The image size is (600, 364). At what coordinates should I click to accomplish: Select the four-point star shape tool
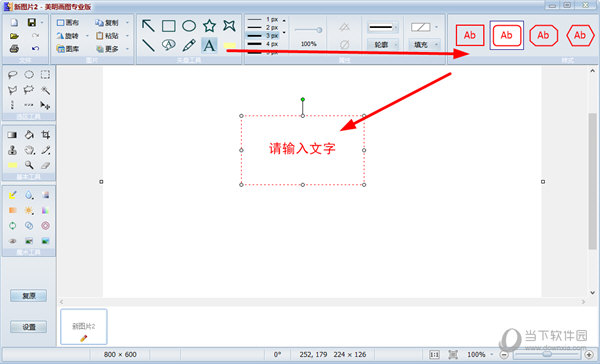point(229,26)
